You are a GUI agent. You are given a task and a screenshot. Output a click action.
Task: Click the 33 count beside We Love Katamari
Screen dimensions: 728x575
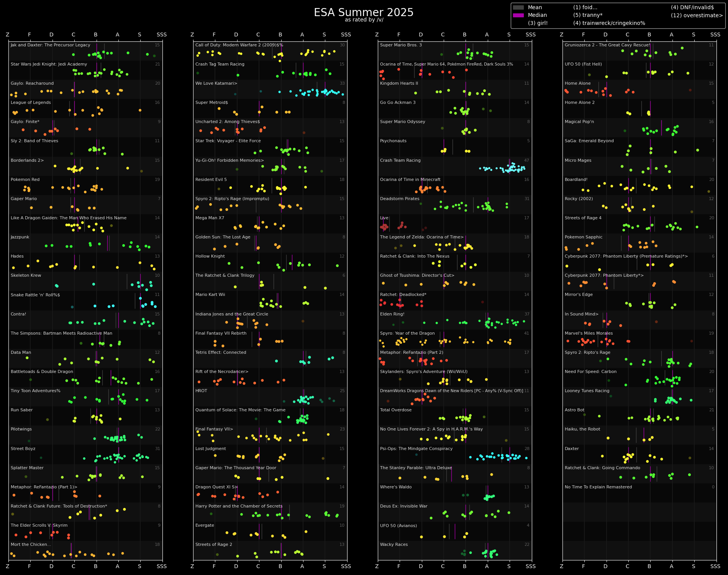(x=342, y=84)
